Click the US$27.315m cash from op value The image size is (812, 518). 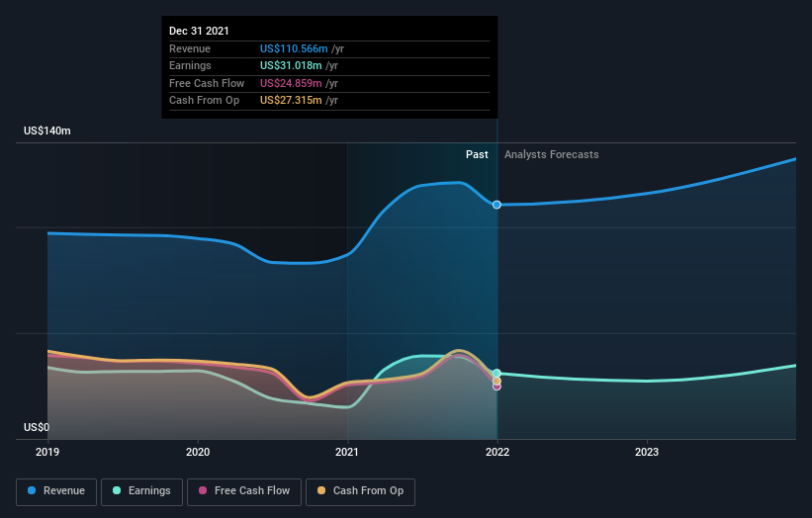pyautogui.click(x=291, y=101)
